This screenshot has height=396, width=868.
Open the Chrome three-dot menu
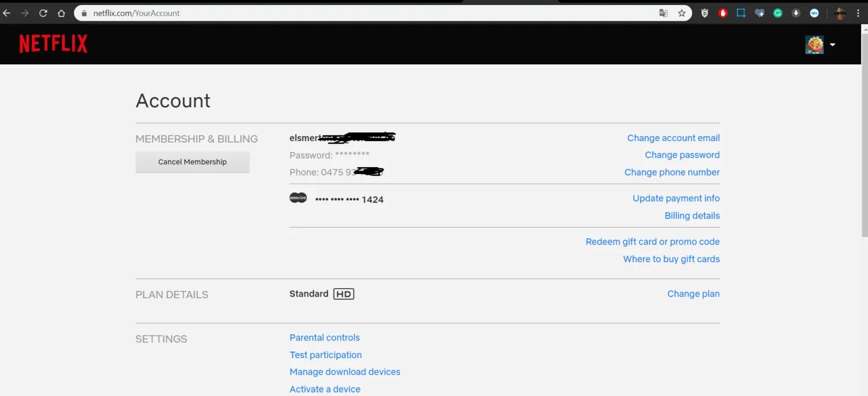[x=857, y=13]
